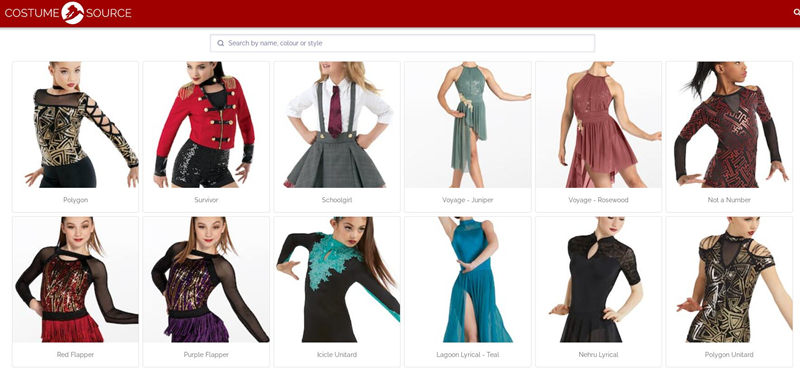Open the header search icon at top right
800x372 pixels.
(797, 13)
